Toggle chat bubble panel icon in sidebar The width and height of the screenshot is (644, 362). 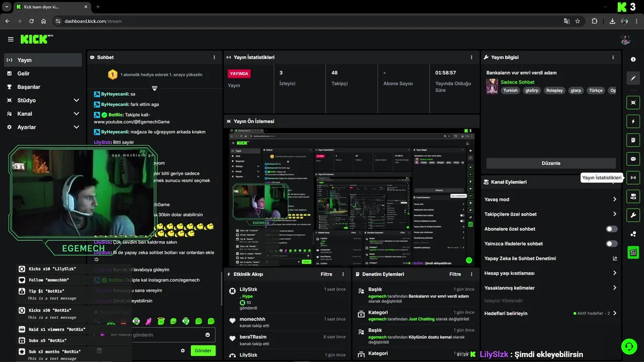(x=633, y=159)
